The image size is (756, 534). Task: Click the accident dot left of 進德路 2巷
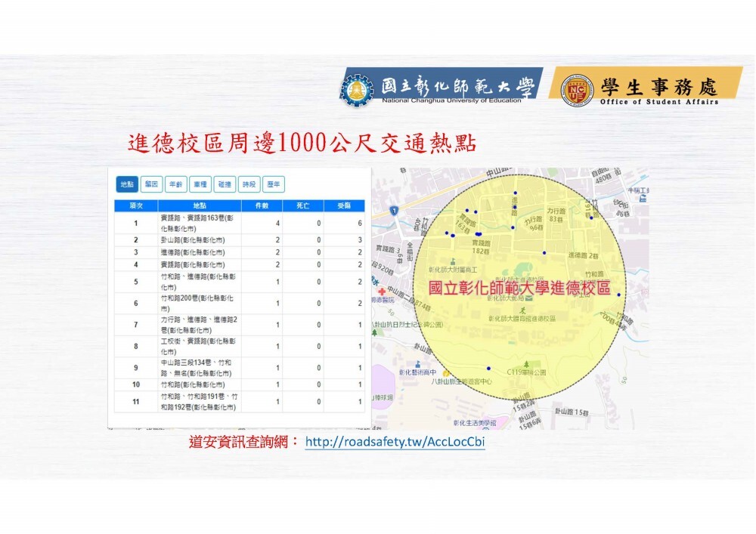[544, 253]
